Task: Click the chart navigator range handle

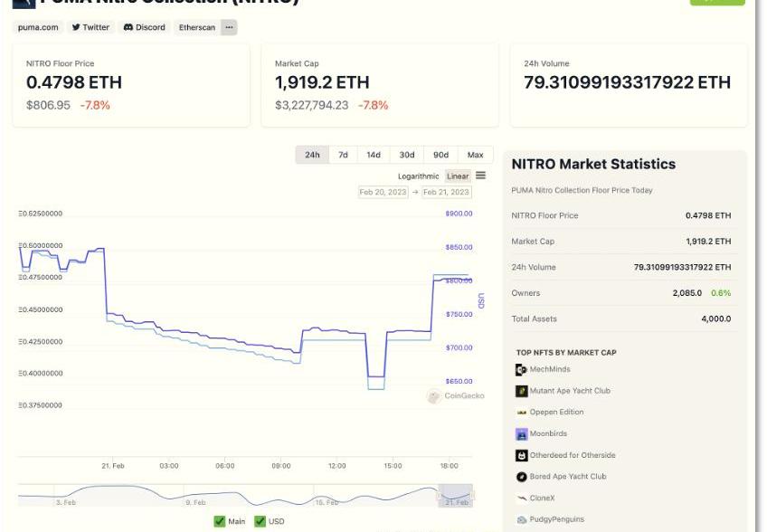Action: click(x=455, y=496)
